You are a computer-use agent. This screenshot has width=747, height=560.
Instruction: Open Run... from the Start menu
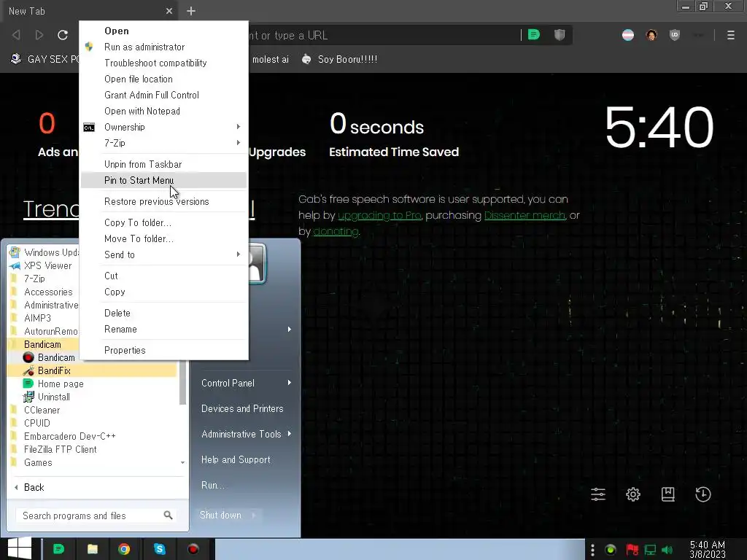point(246,485)
